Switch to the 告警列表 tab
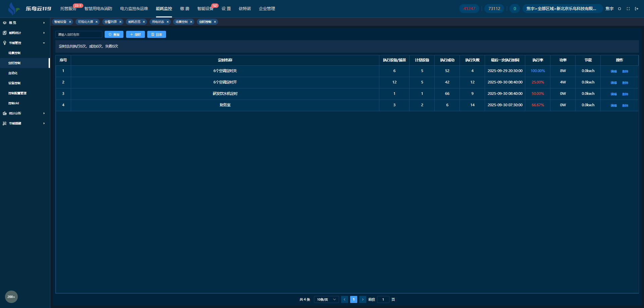Viewport: 644px width, 308px height. 111,22
